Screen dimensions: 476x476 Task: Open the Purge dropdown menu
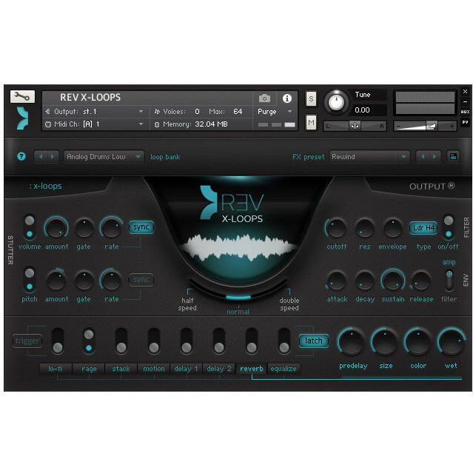coord(275,111)
